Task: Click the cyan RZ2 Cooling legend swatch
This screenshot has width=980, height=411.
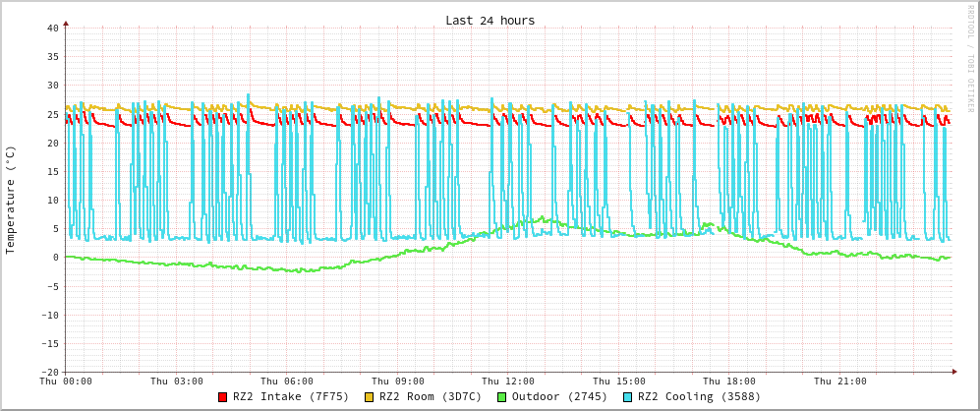Action: click(627, 396)
